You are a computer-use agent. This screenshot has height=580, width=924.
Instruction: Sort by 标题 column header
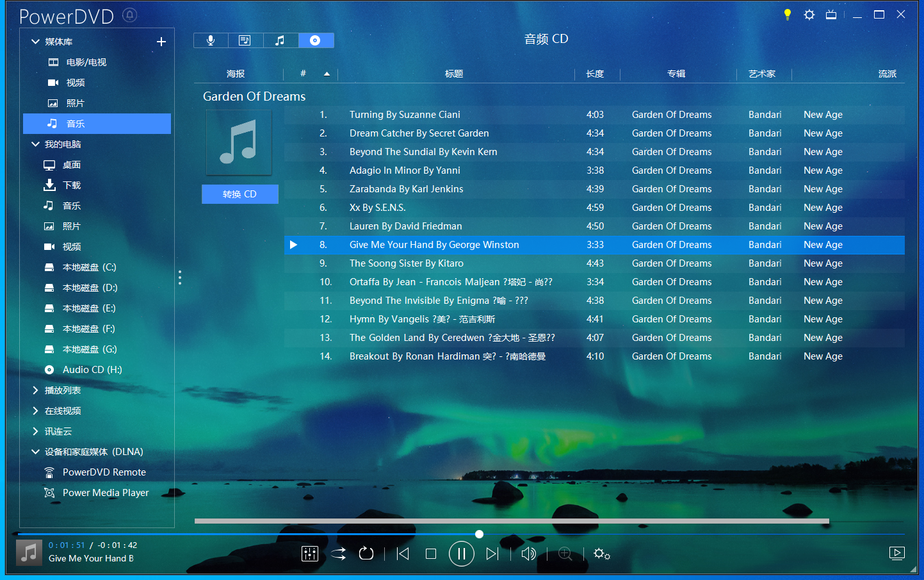[x=455, y=74]
